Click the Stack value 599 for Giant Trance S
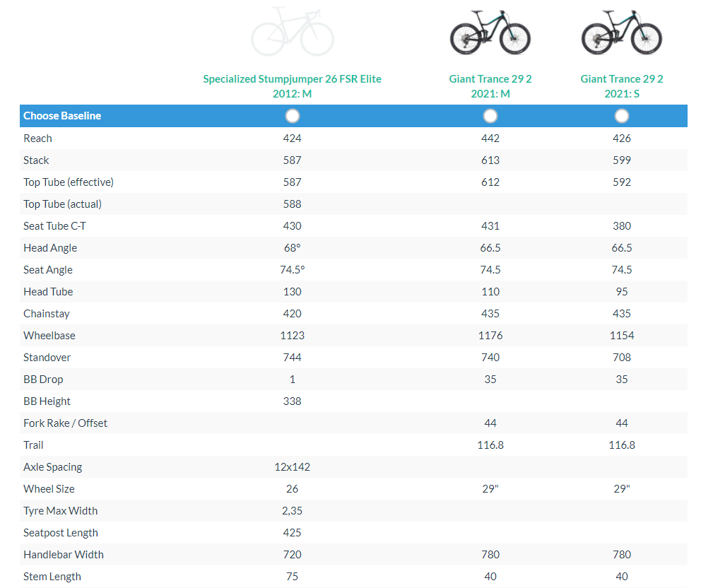This screenshot has width=701, height=588. point(622,160)
